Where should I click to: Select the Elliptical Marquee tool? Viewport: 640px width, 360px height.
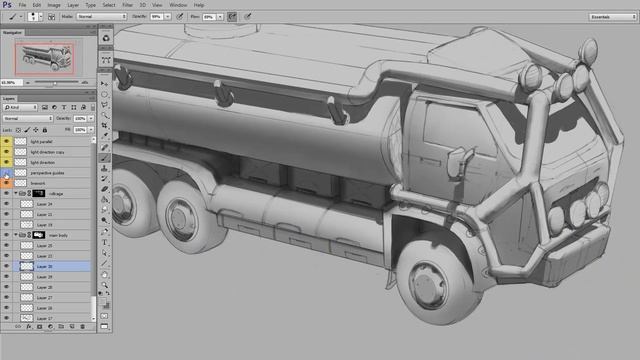[x=105, y=94]
